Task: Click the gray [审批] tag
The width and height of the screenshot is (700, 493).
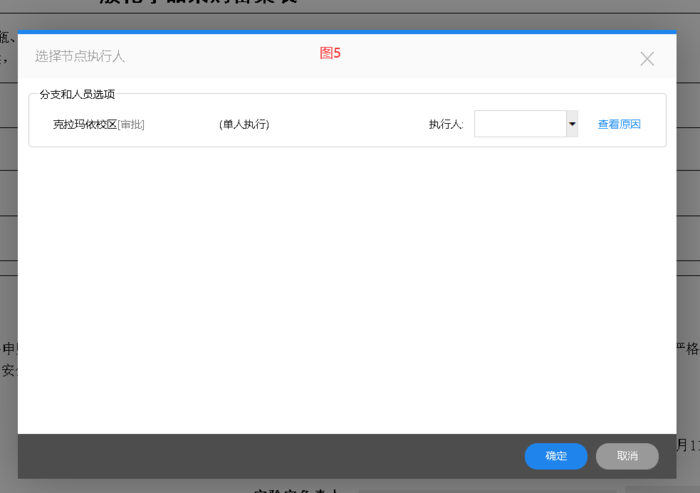Action: coord(131,125)
